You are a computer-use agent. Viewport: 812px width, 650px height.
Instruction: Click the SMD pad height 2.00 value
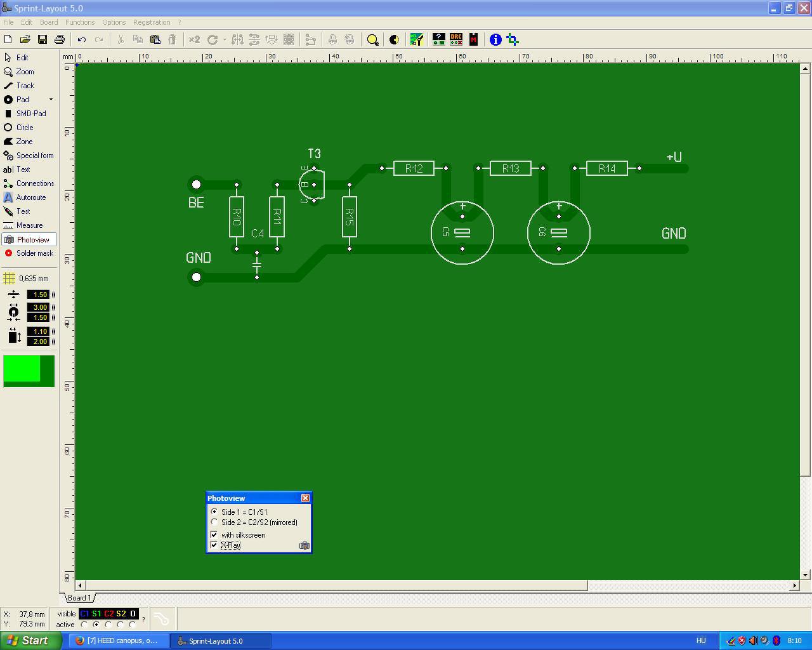point(38,342)
